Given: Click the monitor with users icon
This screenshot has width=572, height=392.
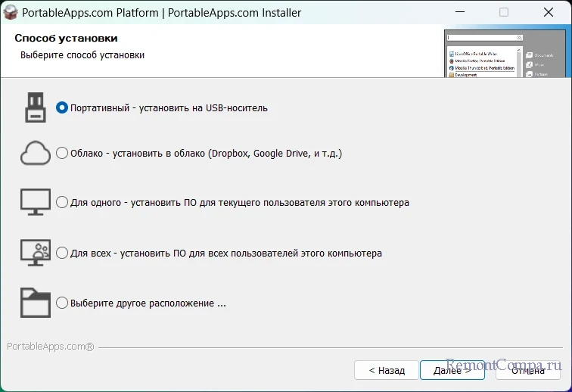Looking at the screenshot, I should click(x=35, y=253).
